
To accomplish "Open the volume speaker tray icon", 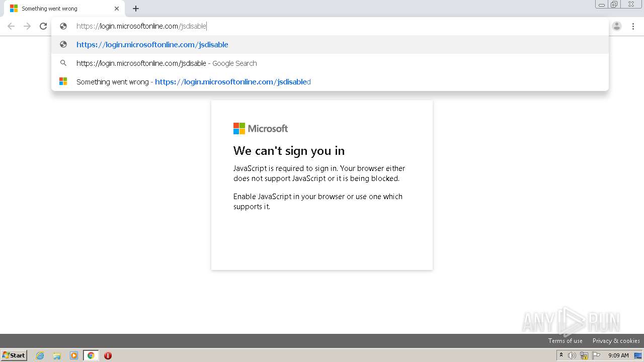I will click(572, 355).
